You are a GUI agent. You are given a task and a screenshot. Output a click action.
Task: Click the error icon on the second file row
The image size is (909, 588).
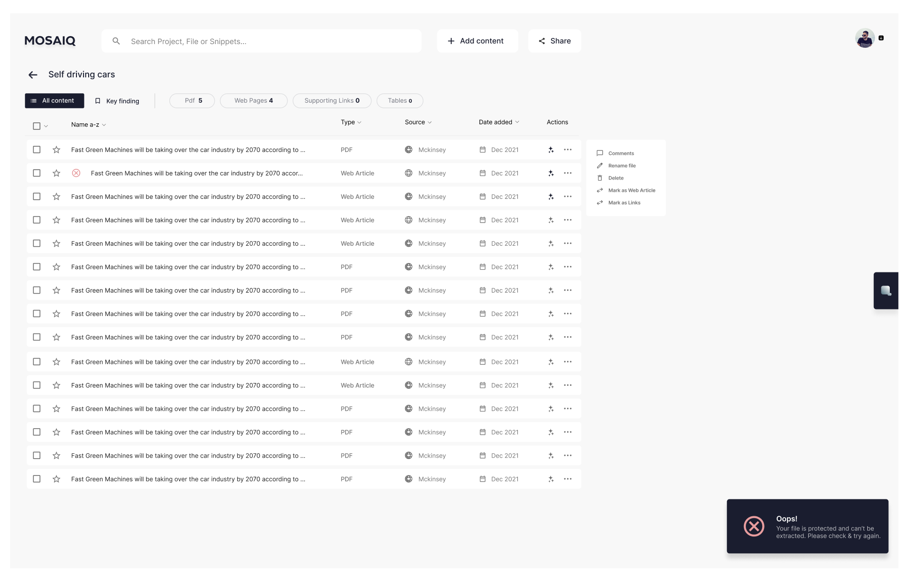(76, 173)
